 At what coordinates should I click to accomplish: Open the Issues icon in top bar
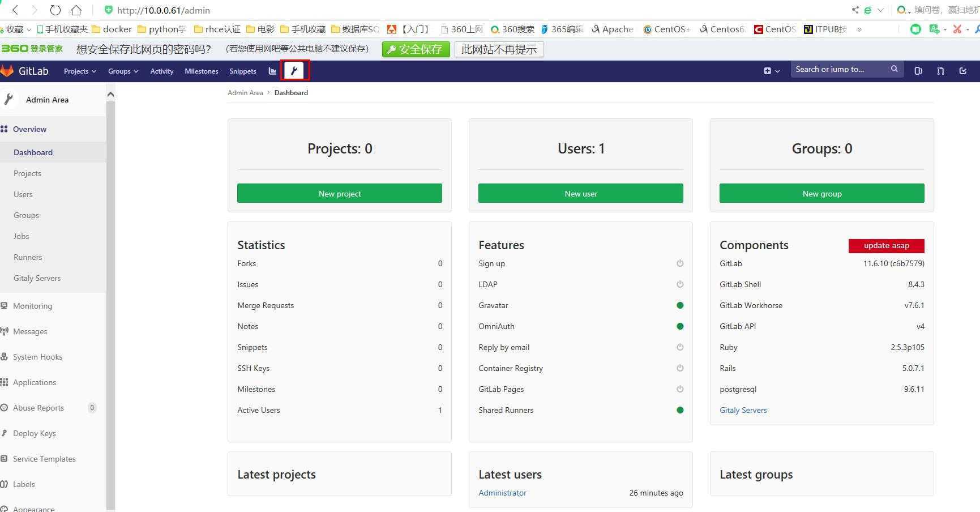(918, 71)
